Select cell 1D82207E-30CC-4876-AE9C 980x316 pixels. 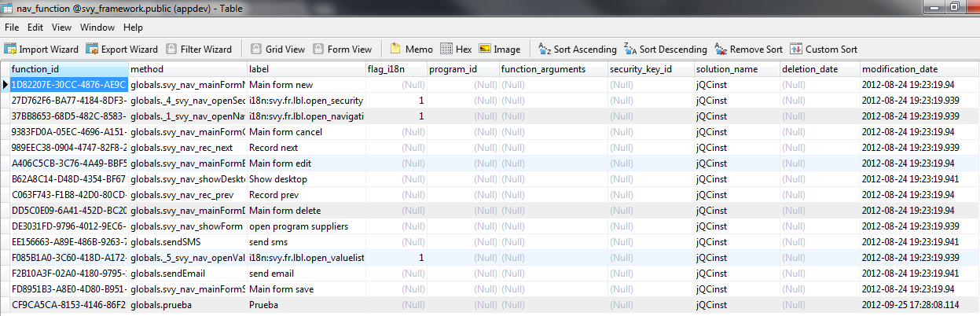[68, 85]
